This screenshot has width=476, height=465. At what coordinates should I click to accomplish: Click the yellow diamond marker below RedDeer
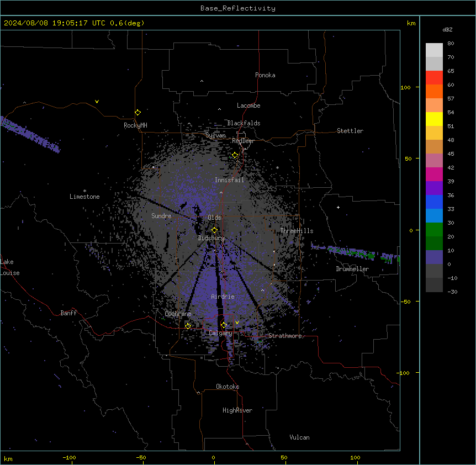click(x=235, y=155)
